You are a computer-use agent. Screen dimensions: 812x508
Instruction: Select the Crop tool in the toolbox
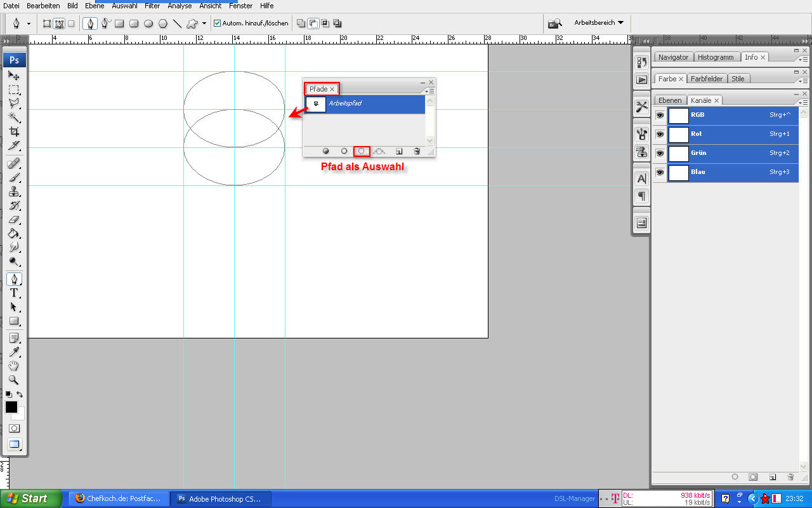pos(14,131)
